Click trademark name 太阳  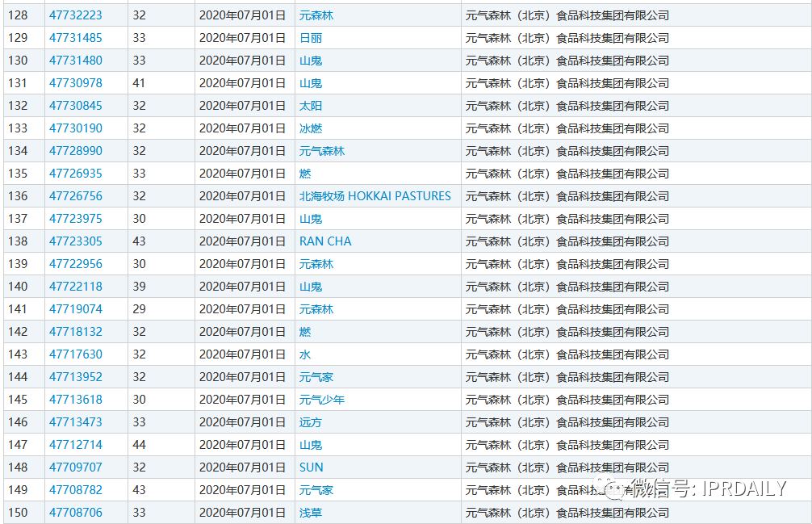(311, 106)
